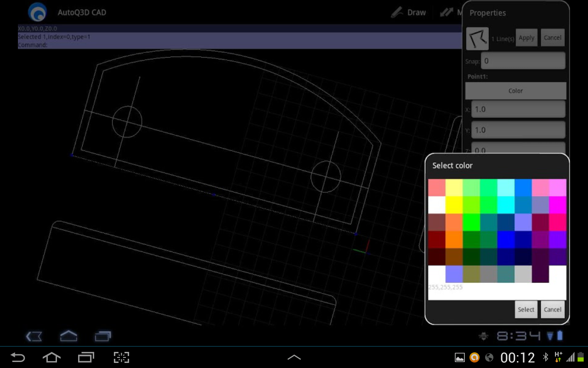Screen dimensions: 588x368
Task: Pick the pale yellow swatch
Action: (x=454, y=188)
